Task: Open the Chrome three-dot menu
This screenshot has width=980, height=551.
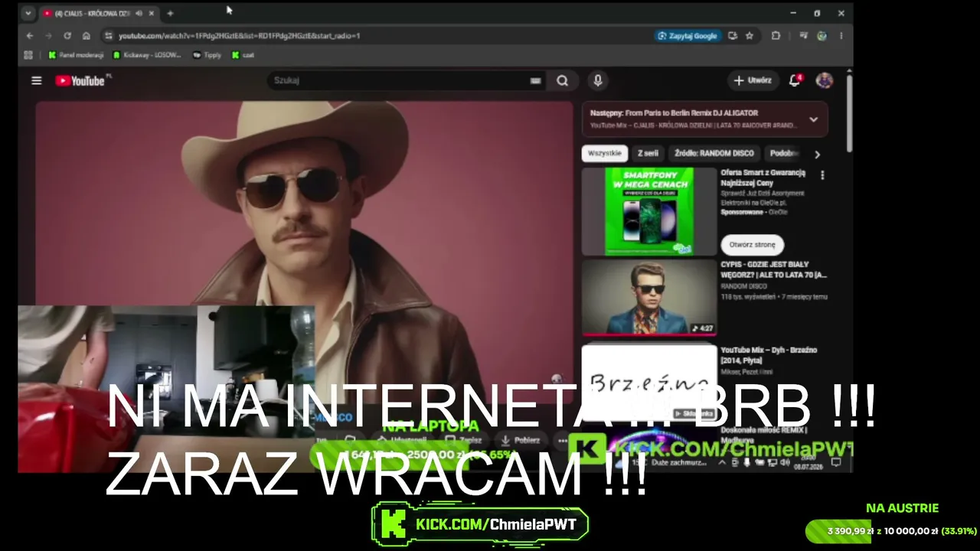Action: click(x=841, y=36)
